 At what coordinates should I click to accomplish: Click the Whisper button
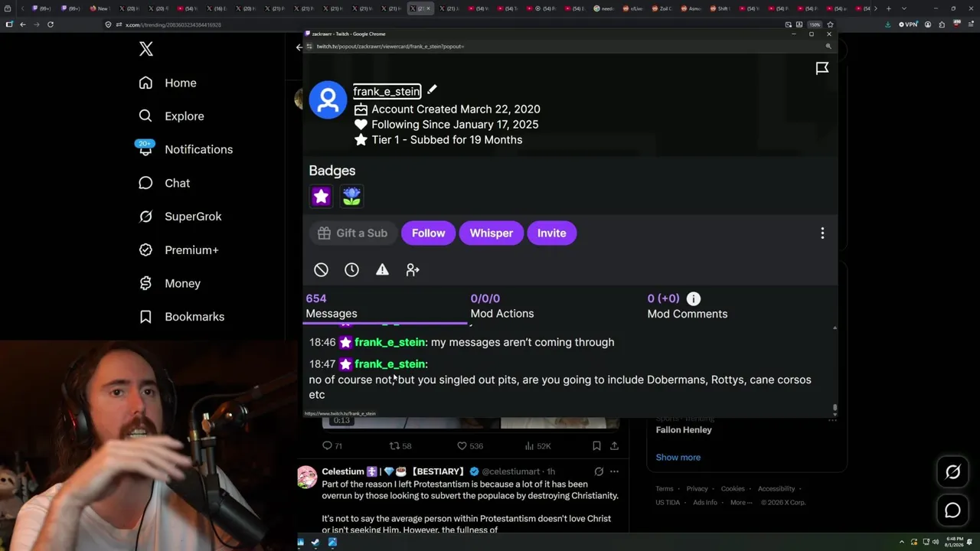click(x=492, y=233)
